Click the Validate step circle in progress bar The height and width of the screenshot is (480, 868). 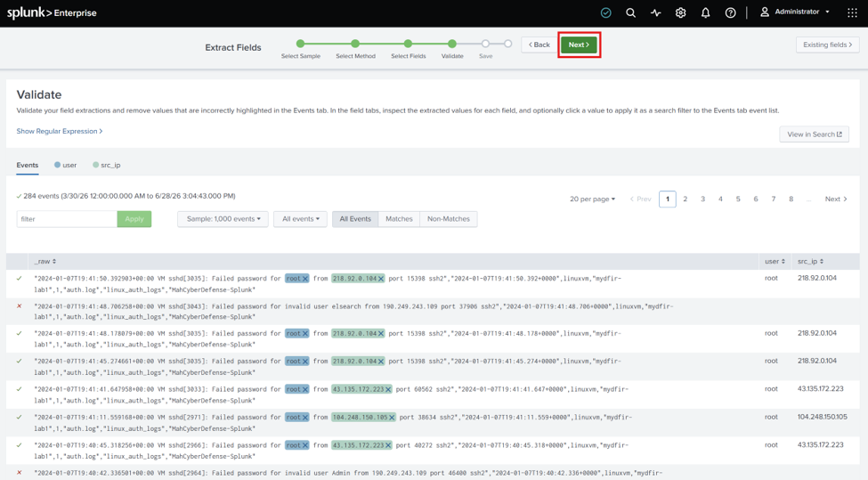coord(452,43)
